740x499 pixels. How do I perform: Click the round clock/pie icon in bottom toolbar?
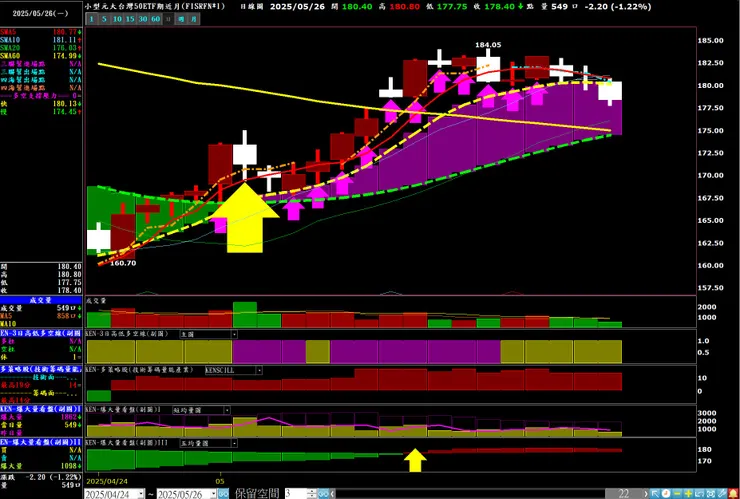tap(666, 494)
